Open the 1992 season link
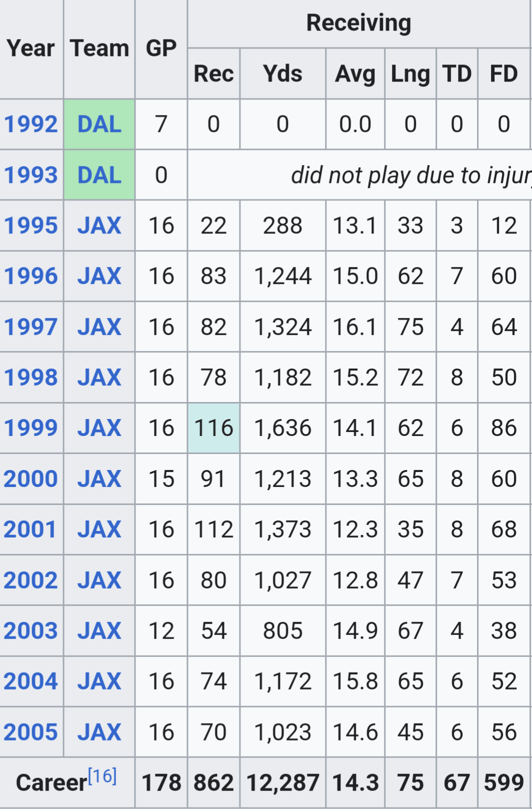Screen dimensions: 532x809 [31, 124]
